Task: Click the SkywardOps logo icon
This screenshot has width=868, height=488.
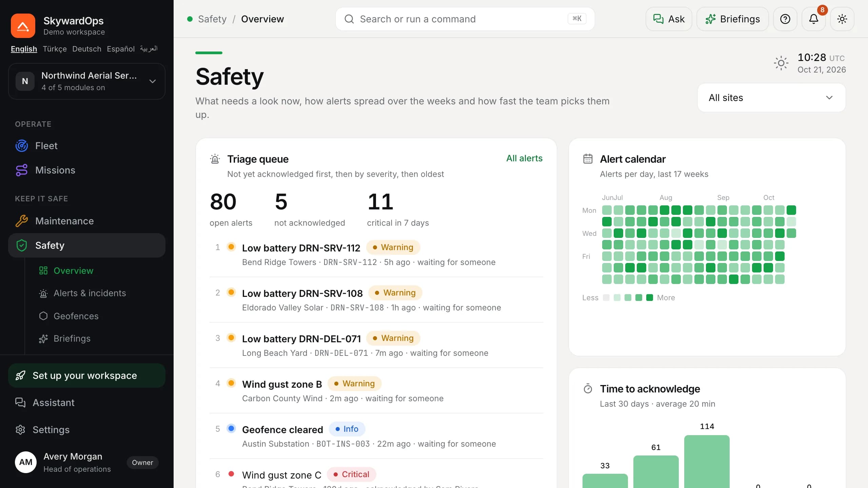Action: (23, 26)
